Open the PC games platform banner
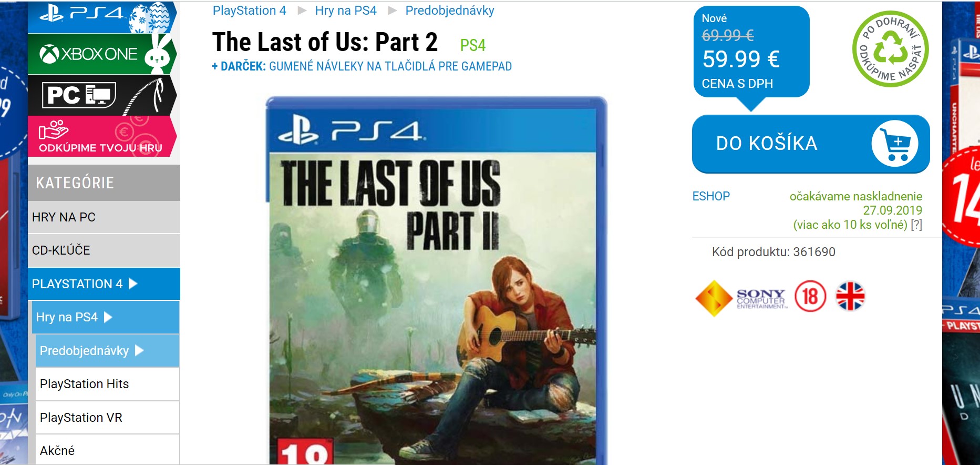Image resolution: width=980 pixels, height=465 pixels. click(102, 95)
